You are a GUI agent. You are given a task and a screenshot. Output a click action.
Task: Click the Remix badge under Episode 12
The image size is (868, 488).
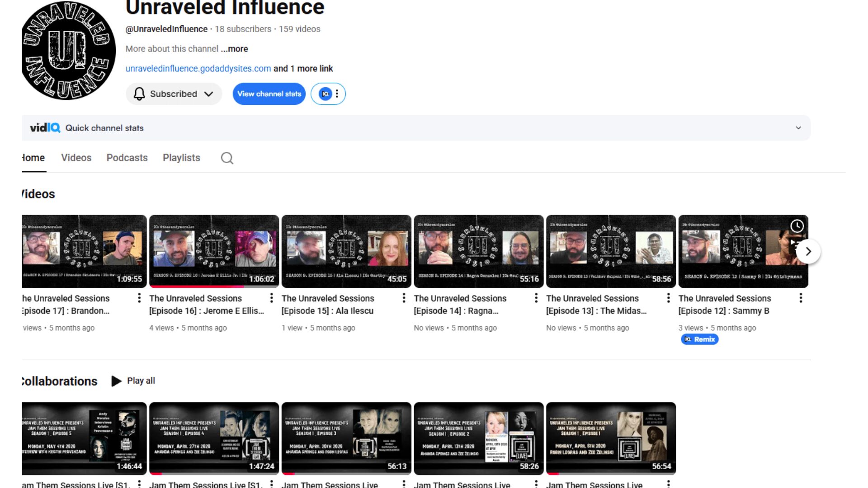[699, 339]
